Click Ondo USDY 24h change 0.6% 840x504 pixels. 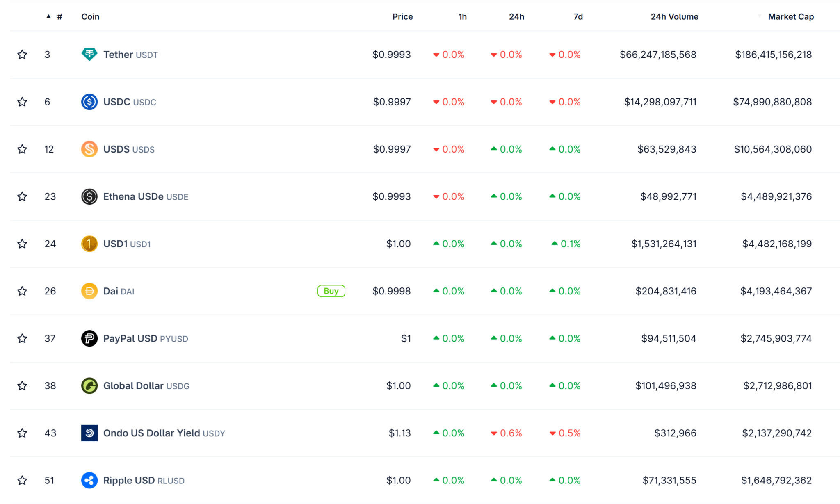pyautogui.click(x=506, y=433)
